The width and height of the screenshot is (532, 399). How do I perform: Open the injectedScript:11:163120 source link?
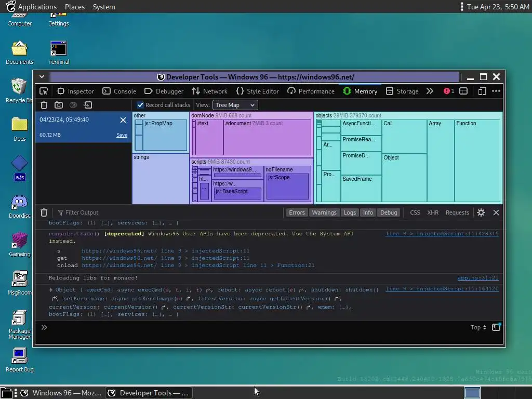coord(442,289)
